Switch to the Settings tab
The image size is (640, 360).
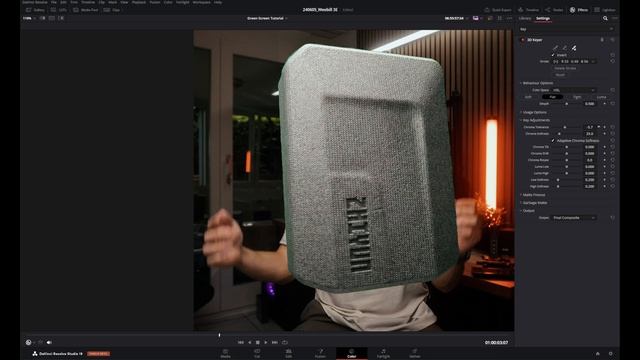[543, 18]
